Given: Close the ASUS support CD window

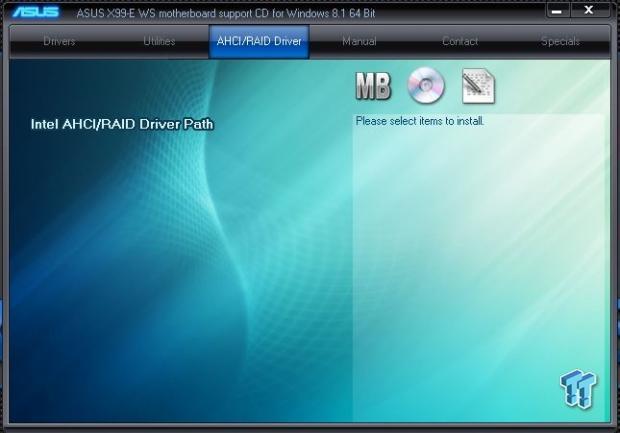Looking at the screenshot, I should 589,10.
